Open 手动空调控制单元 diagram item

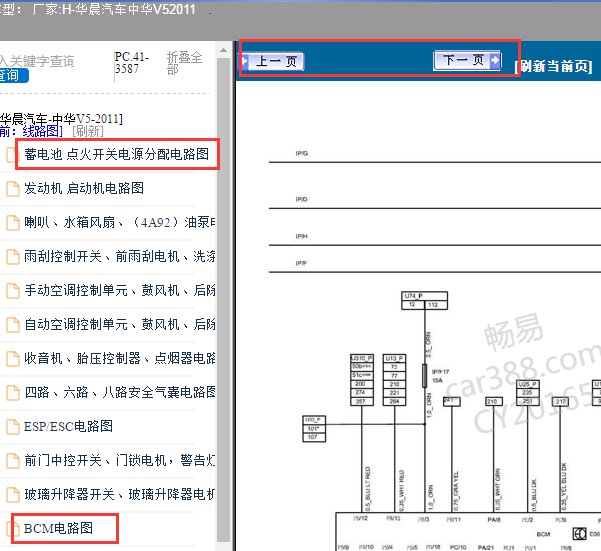tap(120, 290)
